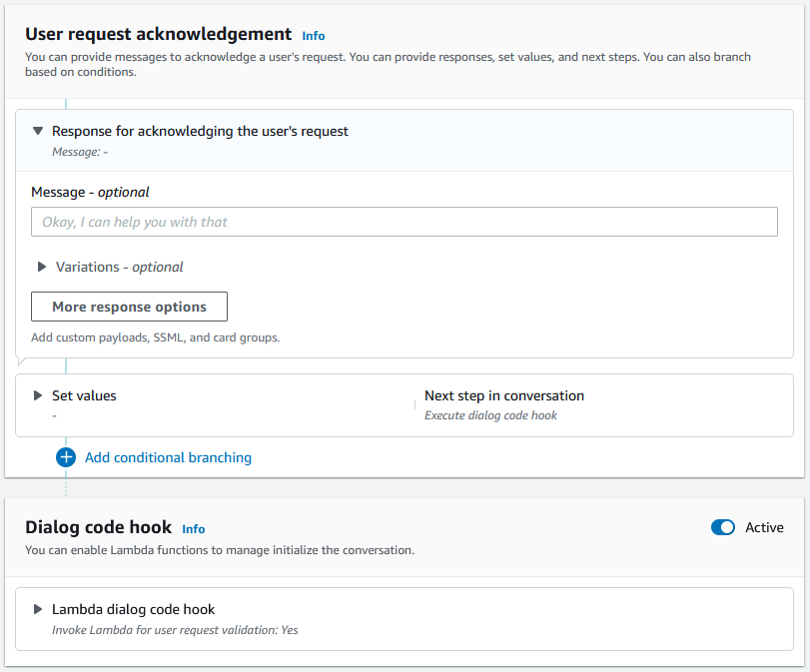
Task: Click the Set values label text
Action: click(x=84, y=395)
